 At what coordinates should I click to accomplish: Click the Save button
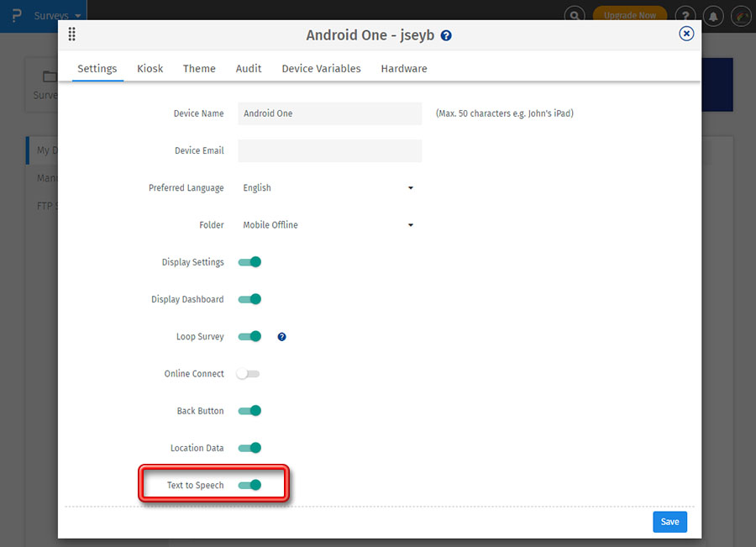(669, 522)
